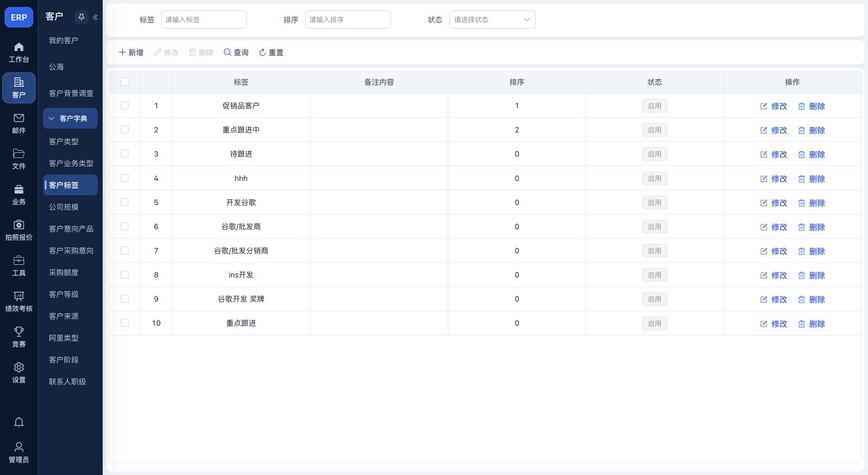Click the 标签 input field
The image size is (868, 475).
point(204,20)
